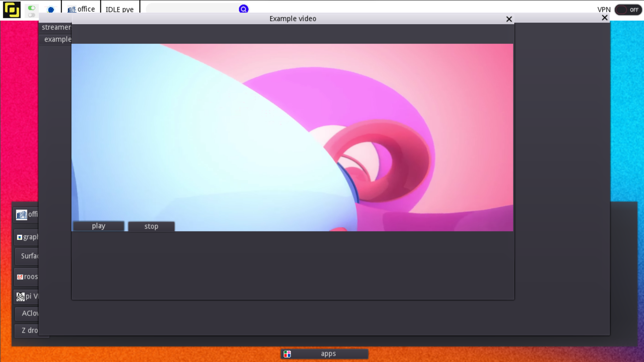644x362 pixels.
Task: Open the AClov entry in apps list
Action: (x=27, y=313)
